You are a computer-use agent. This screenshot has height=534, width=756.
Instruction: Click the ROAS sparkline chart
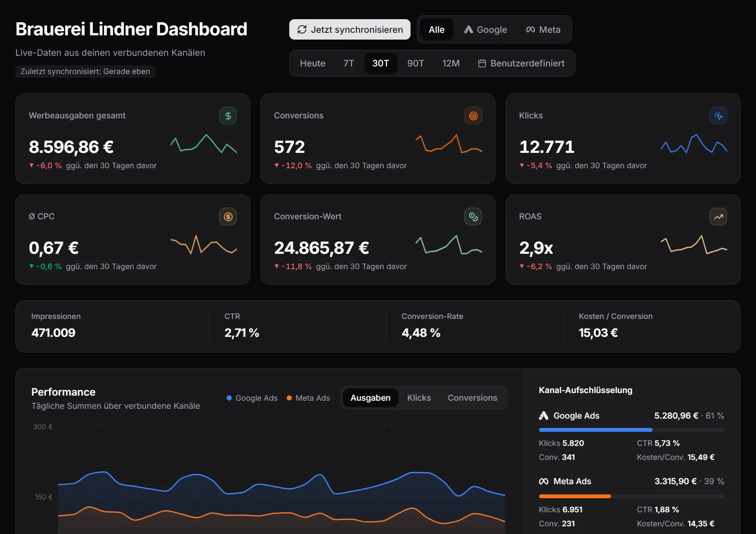click(x=694, y=244)
